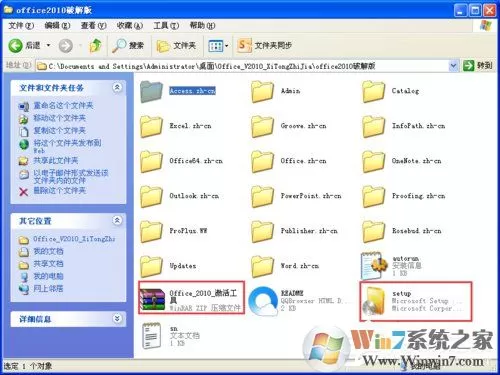Select the Word.zh-cn folder icon
500x375 pixels.
click(x=262, y=266)
